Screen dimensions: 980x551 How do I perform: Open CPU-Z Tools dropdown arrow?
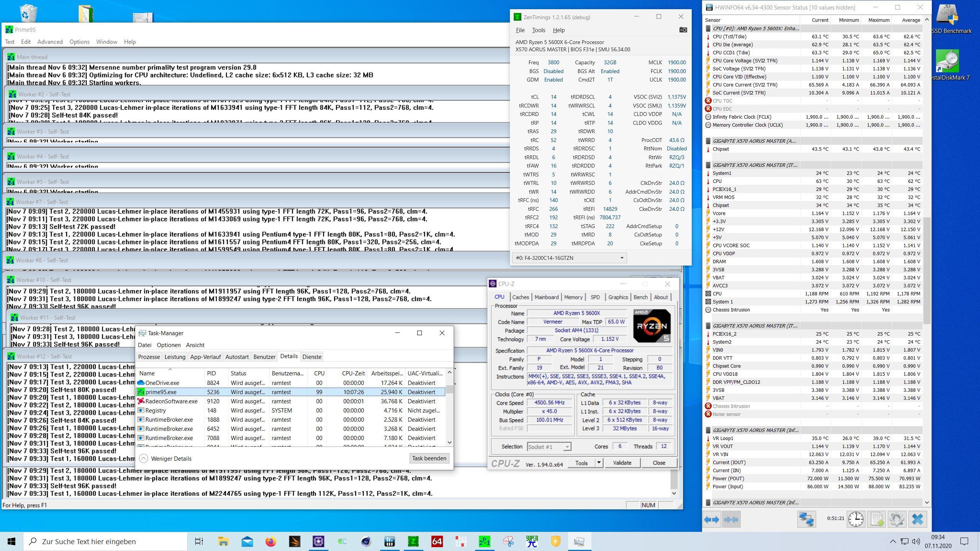coord(599,463)
